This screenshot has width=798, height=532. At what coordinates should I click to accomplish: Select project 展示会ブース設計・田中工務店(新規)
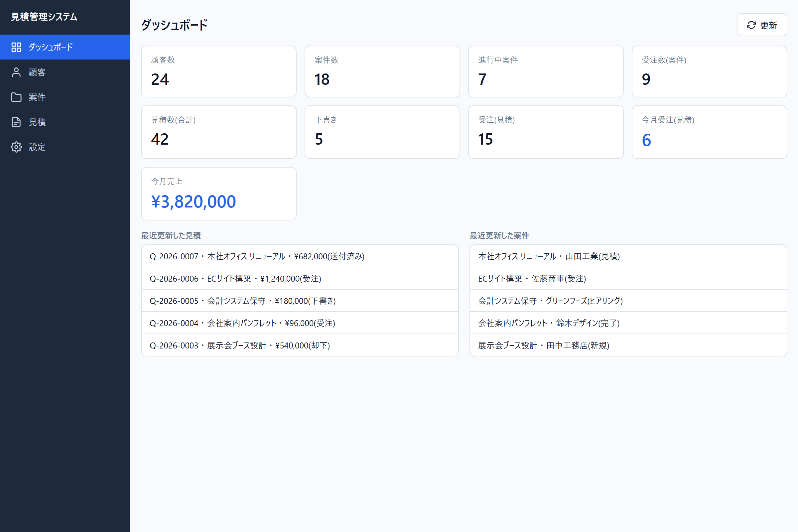pyautogui.click(x=628, y=345)
